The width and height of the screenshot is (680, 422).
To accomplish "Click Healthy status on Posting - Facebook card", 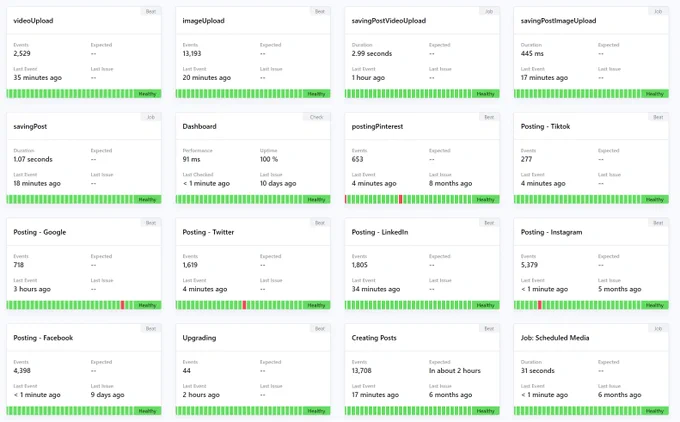I will (147, 411).
